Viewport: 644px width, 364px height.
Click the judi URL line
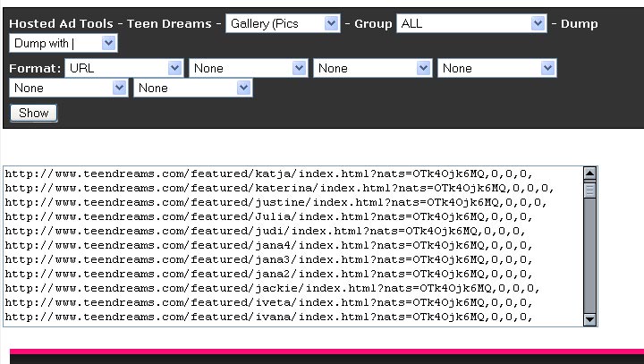pos(266,232)
